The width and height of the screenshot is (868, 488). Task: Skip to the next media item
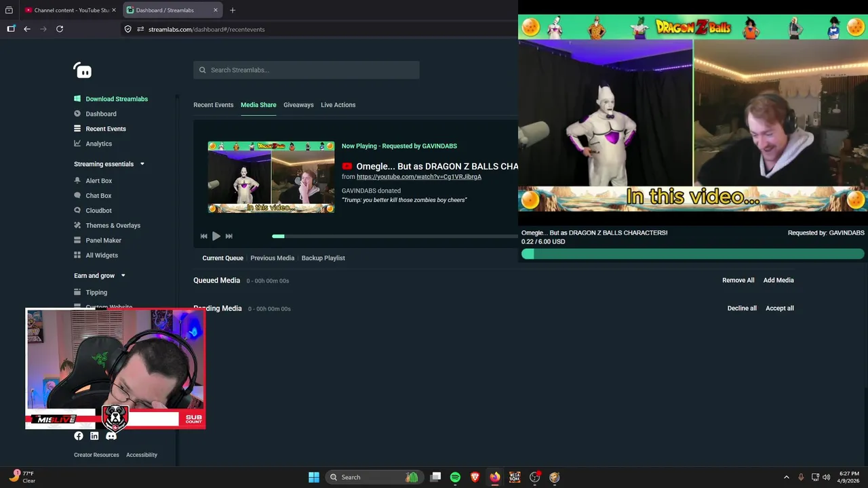229,236
